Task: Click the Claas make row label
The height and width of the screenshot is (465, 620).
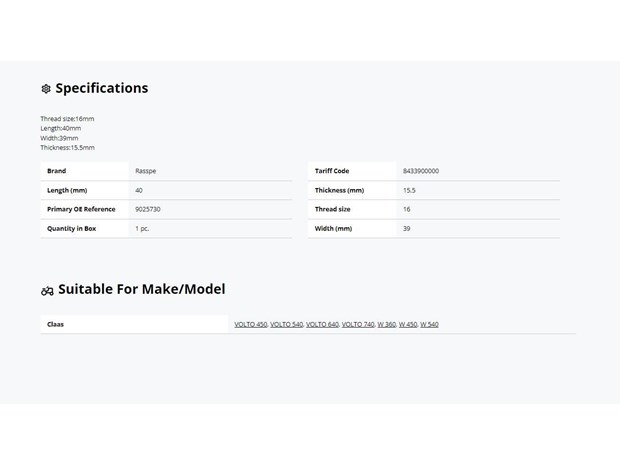Action: [55, 324]
